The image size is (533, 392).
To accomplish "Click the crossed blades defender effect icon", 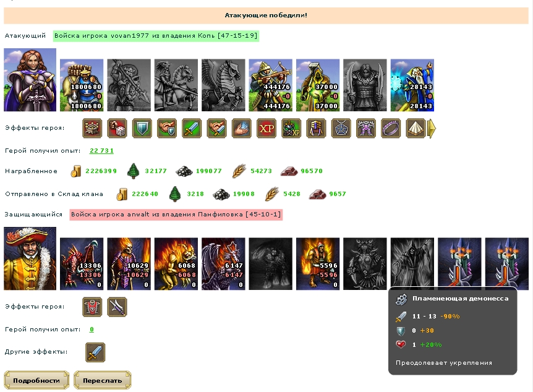I will coord(117,307).
